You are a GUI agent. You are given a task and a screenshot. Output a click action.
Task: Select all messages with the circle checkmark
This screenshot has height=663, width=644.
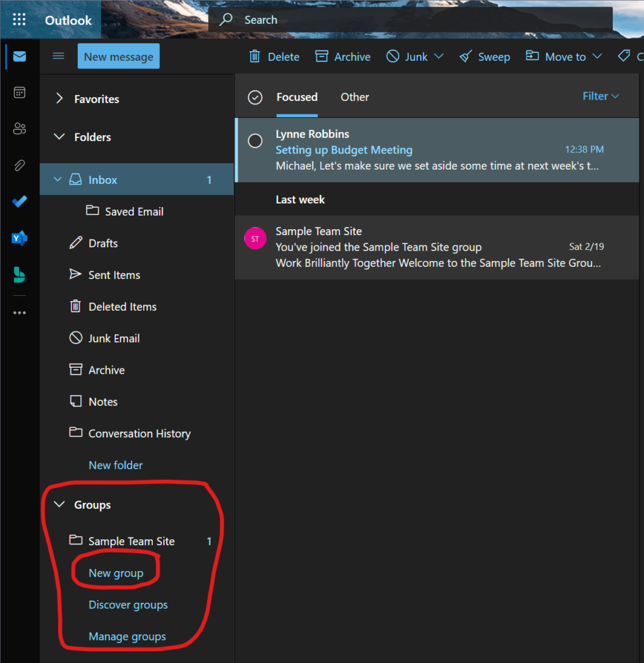[x=255, y=97]
